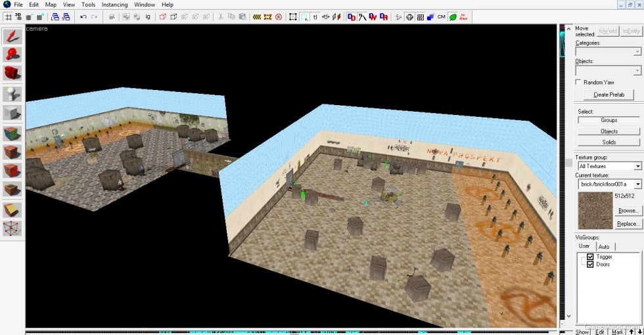Click the Edit Cordon Bounds icon
The image size is (644, 335).
(x=268, y=17)
